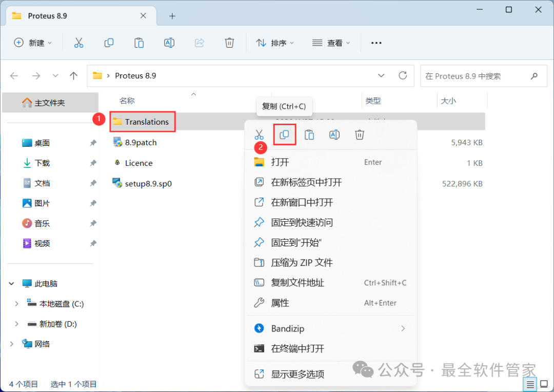
Task: Click the Proteus 8.9 window tab
Action: click(x=81, y=16)
